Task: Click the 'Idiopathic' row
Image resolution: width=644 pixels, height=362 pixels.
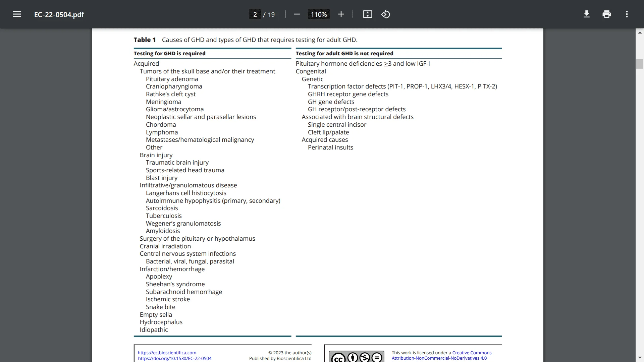Action: click(x=154, y=329)
